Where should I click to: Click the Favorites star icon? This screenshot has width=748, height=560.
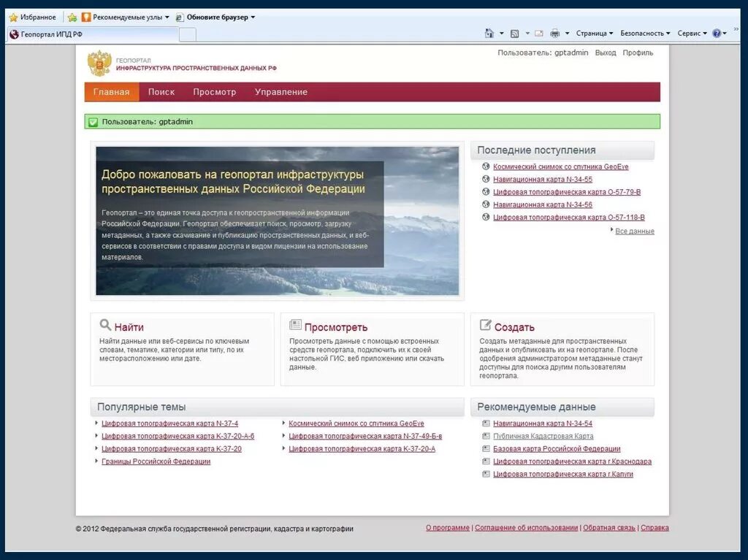tap(13, 18)
